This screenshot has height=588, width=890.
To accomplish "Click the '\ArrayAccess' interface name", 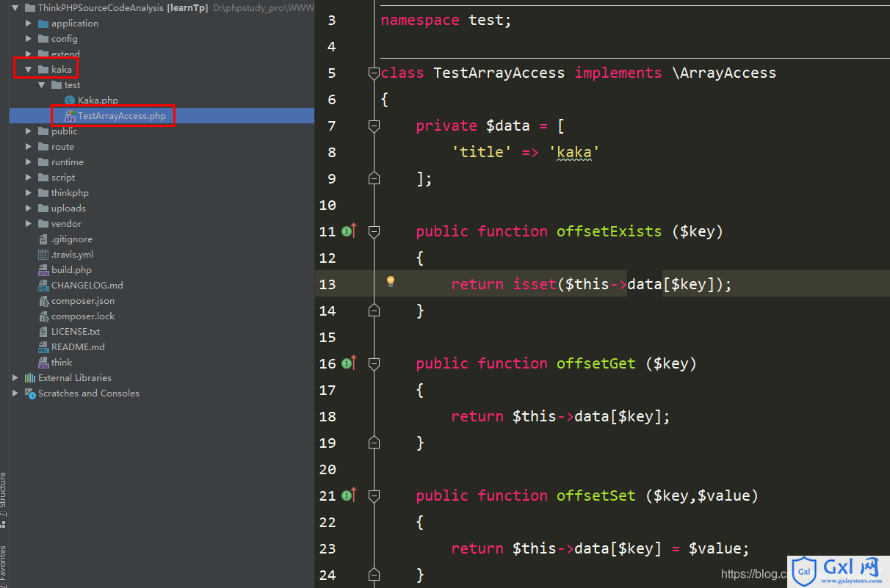I will point(723,73).
